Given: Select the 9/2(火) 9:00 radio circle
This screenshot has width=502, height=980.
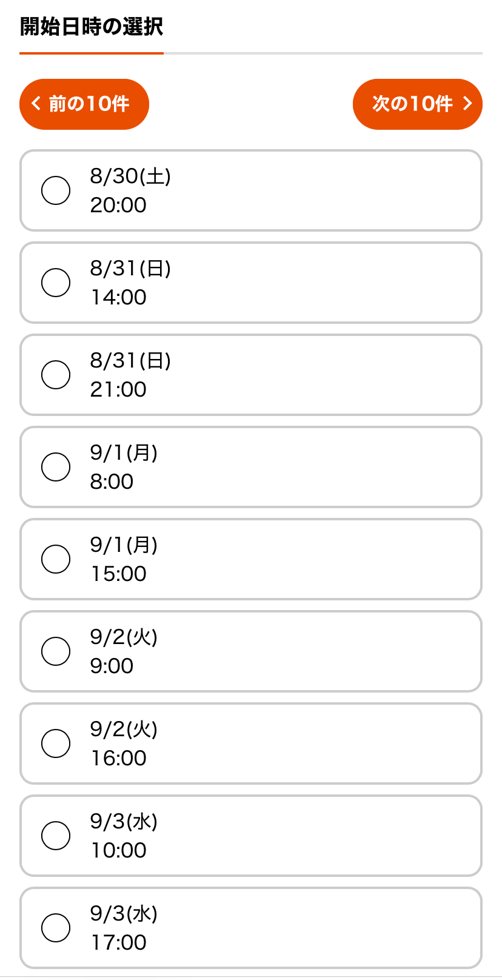Looking at the screenshot, I should tap(56, 651).
